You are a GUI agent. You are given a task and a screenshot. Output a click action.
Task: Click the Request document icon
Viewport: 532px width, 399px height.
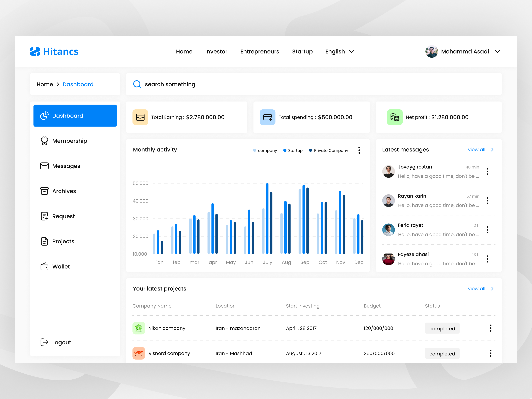pyautogui.click(x=45, y=216)
